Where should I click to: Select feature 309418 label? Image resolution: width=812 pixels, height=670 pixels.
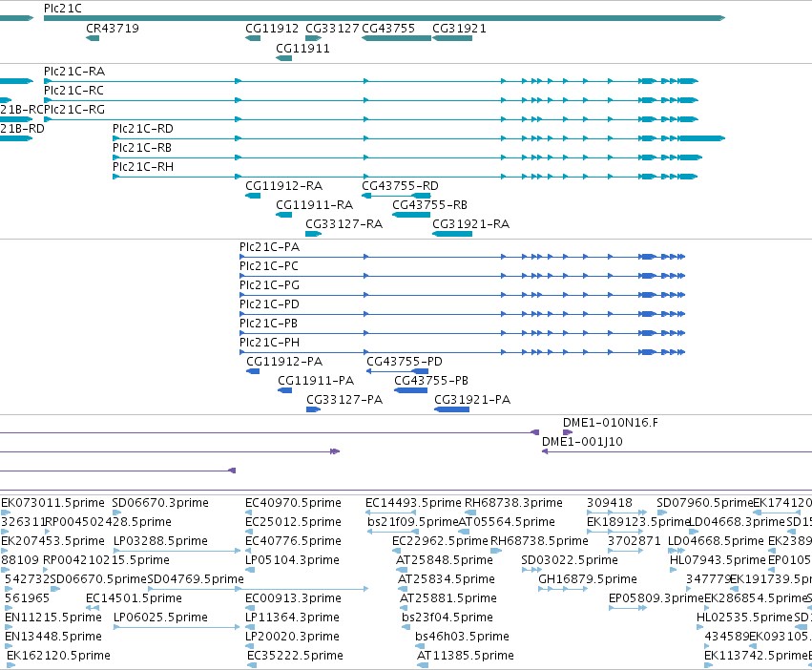[609, 503]
